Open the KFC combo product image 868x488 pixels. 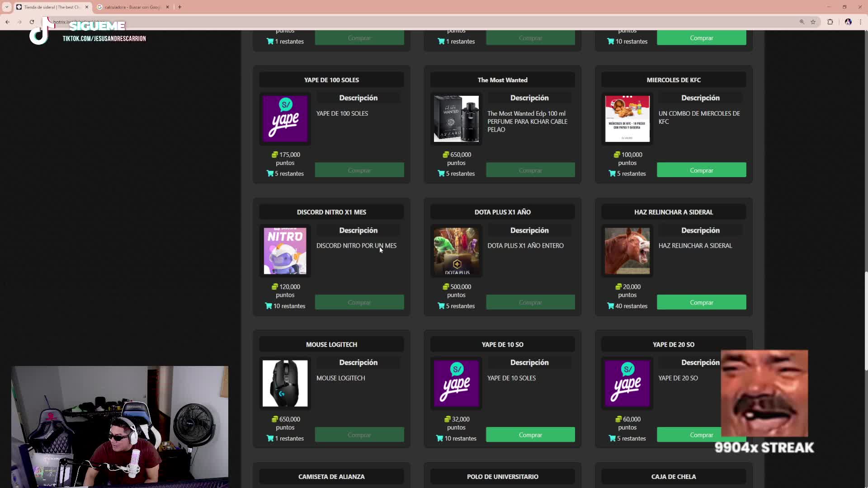pyautogui.click(x=627, y=119)
